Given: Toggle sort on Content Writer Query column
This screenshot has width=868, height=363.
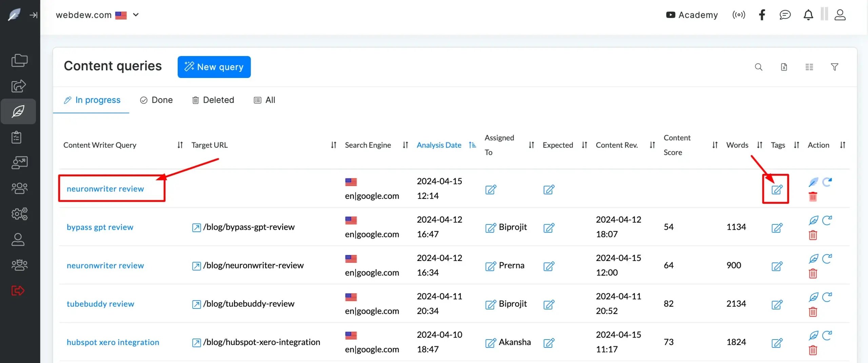Looking at the screenshot, I should [180, 145].
